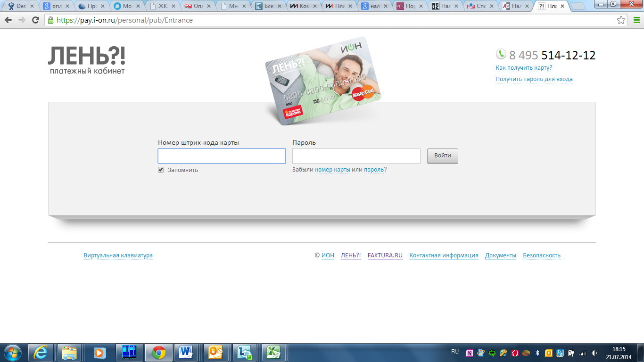
Task: Click the forgot пароль link
Action: tap(374, 170)
